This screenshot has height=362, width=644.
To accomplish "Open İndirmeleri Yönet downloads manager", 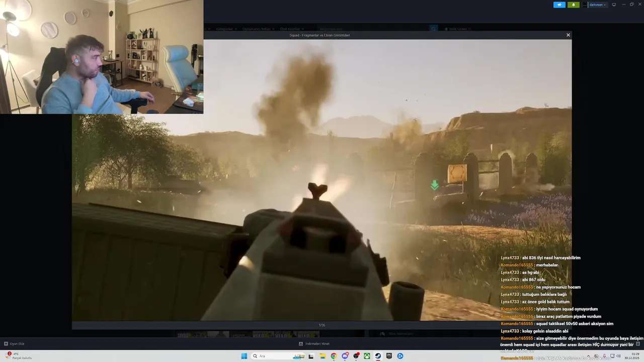I will [314, 343].
